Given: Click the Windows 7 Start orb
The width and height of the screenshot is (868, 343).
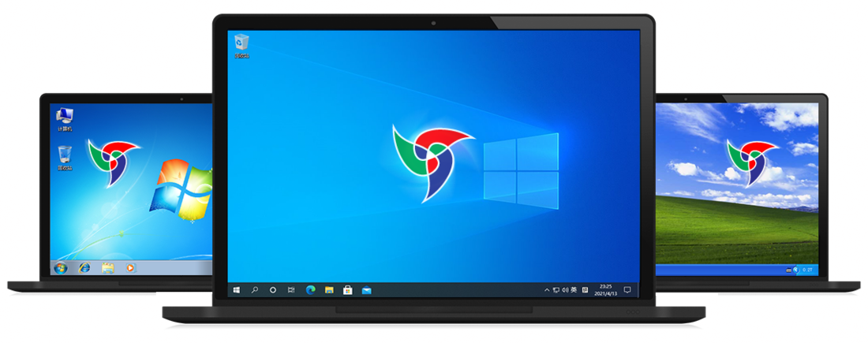Looking at the screenshot, I should pos(60,268).
